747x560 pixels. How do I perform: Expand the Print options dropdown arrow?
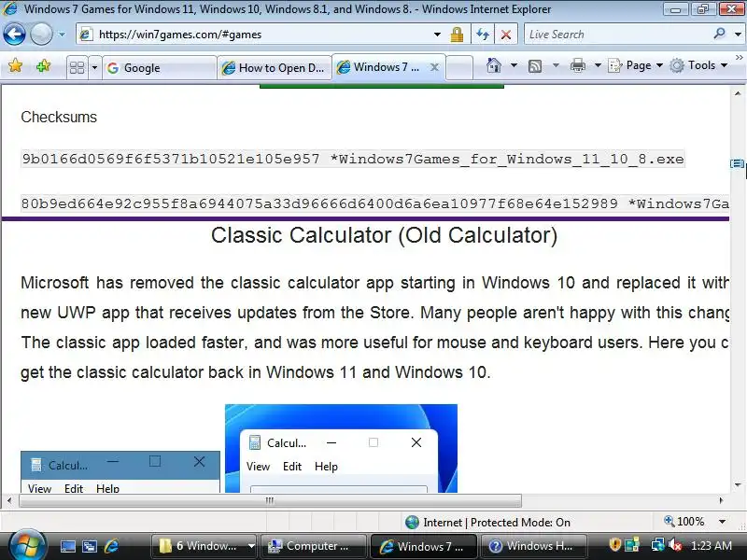click(598, 65)
